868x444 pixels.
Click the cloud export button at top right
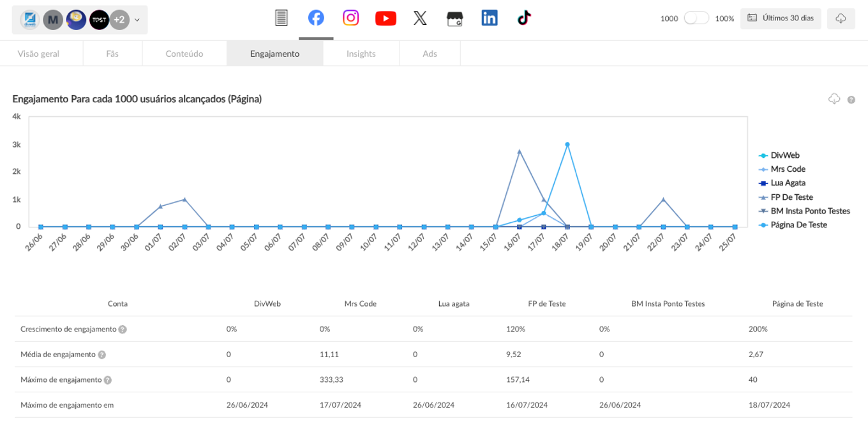pyautogui.click(x=841, y=19)
